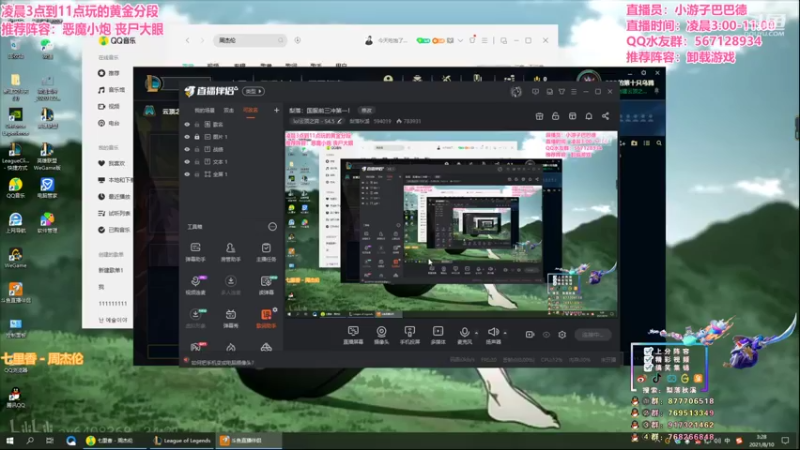The height and width of the screenshot is (450, 800).
Task: Edit stream title with pencil icon
Action: tap(340, 121)
